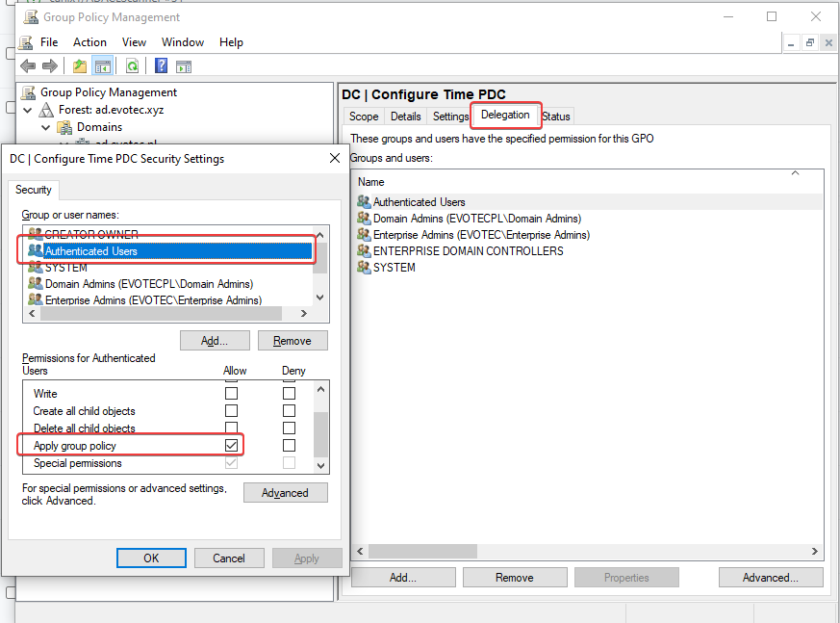Click the Forward arrow toolbar icon
The height and width of the screenshot is (623, 840).
(49, 65)
